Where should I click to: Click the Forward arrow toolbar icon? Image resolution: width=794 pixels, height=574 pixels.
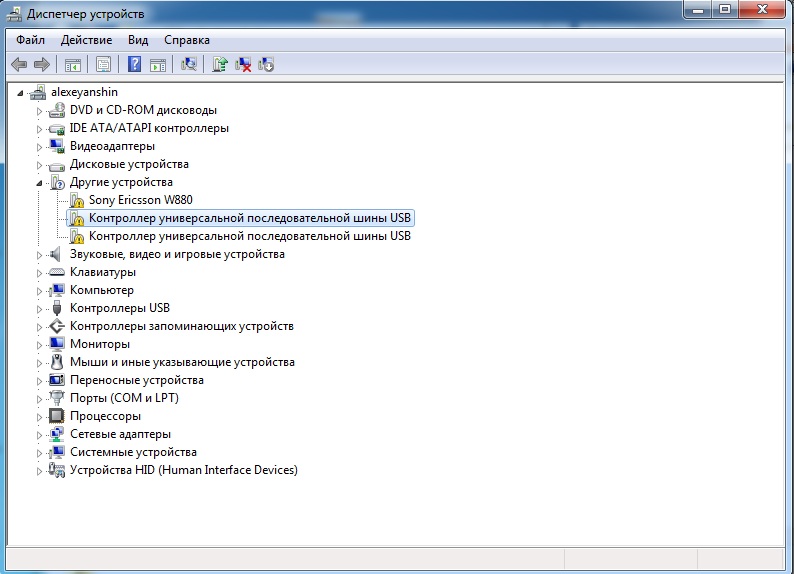[x=42, y=64]
